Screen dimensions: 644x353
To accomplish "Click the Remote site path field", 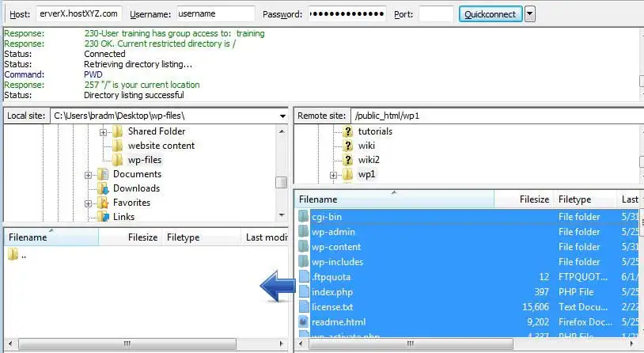I will click(x=497, y=116).
